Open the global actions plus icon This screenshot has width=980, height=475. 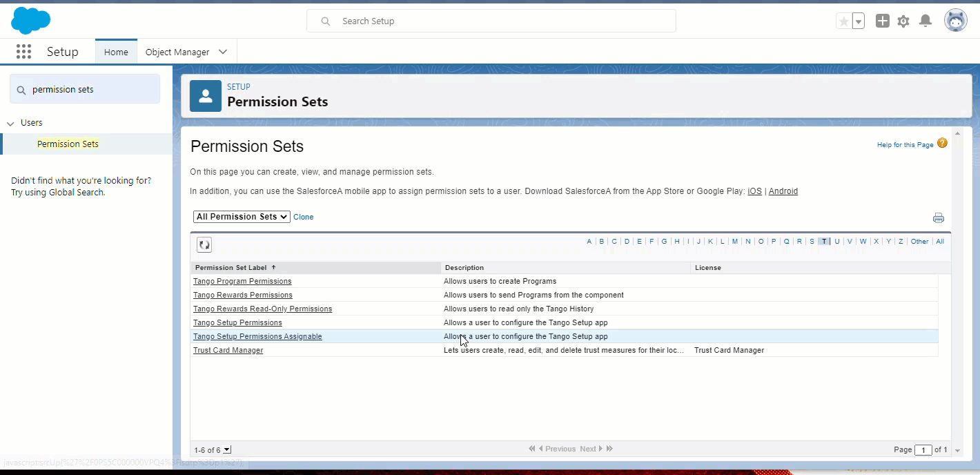(x=882, y=21)
